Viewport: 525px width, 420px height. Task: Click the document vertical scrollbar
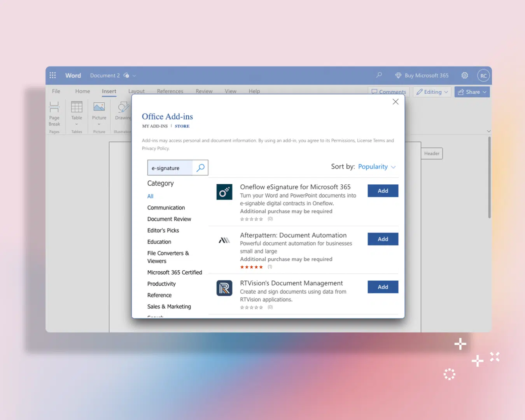tap(489, 177)
